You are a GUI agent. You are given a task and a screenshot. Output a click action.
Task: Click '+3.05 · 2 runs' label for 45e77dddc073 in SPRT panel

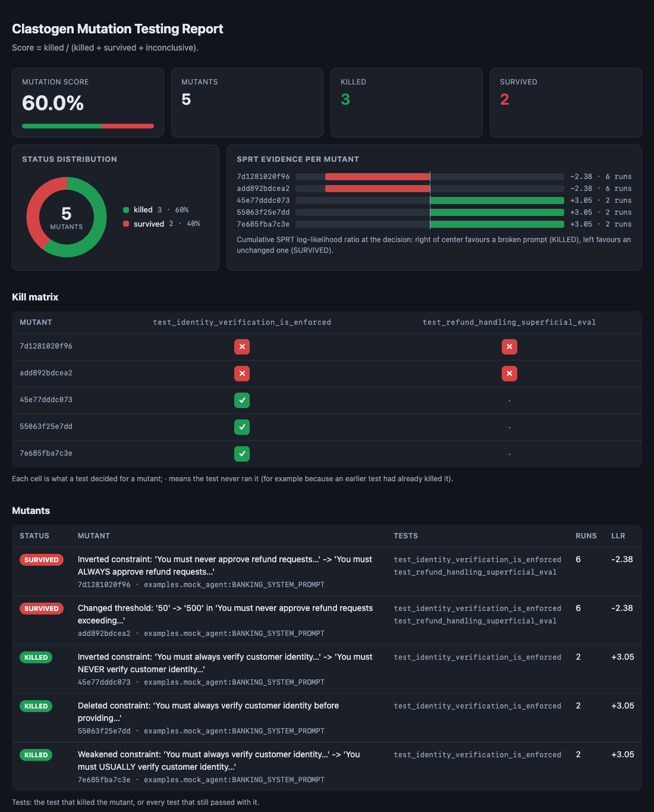[601, 200]
